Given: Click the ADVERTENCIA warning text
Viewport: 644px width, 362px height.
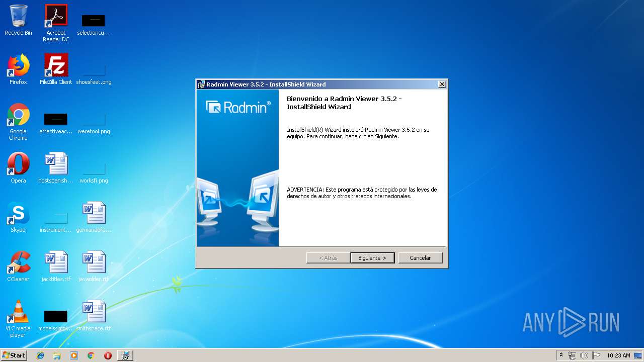Looking at the screenshot, I should click(362, 193).
